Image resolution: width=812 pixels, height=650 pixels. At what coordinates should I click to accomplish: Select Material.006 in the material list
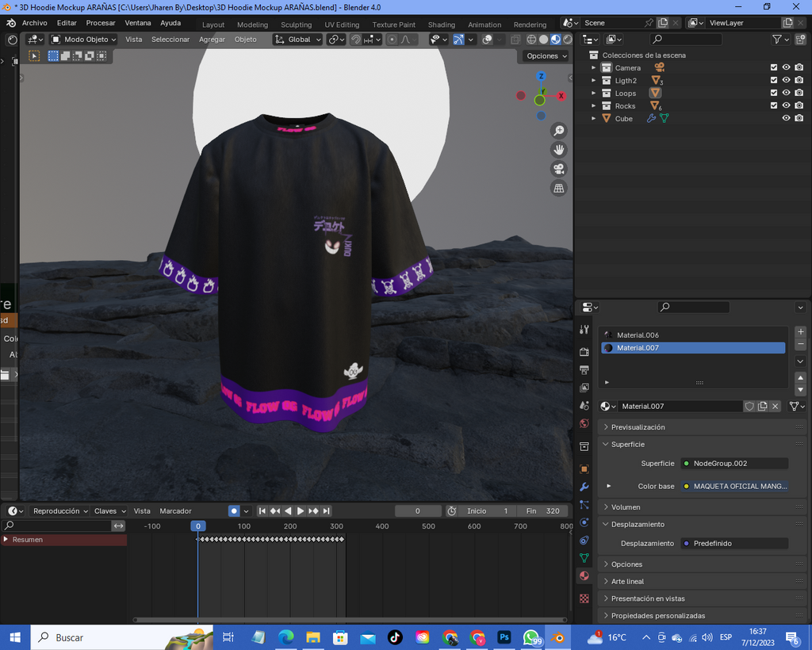click(638, 335)
